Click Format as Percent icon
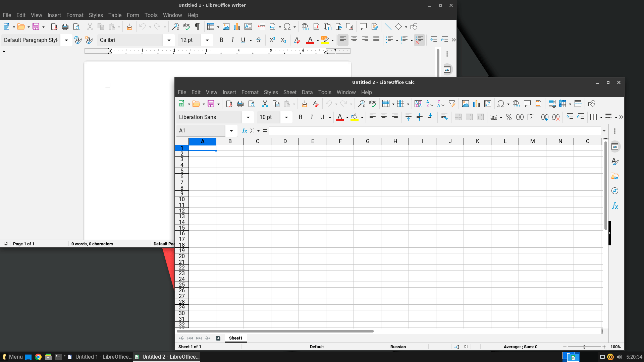 [x=509, y=117]
